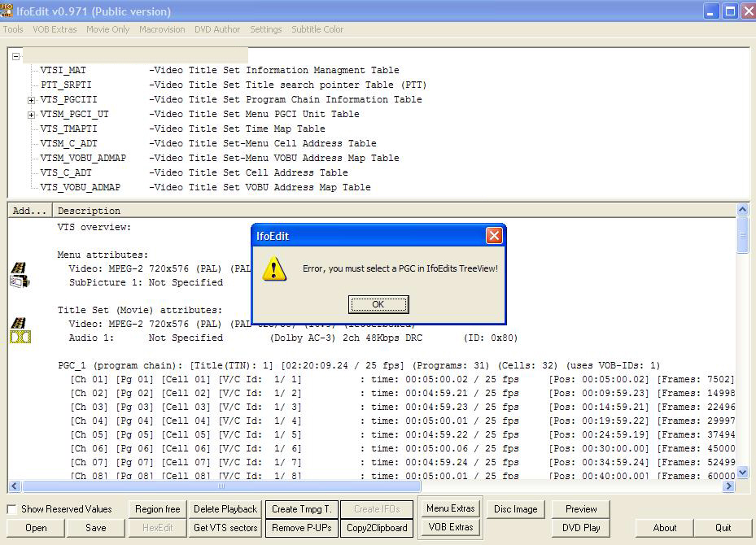Open the Tools menu
Viewport: 756px width, 545px height.
13,29
